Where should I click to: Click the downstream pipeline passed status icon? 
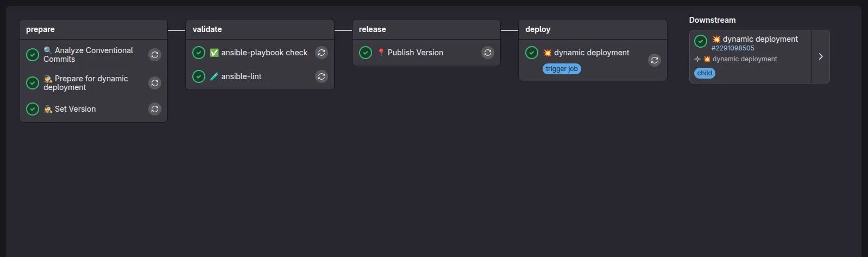701,41
